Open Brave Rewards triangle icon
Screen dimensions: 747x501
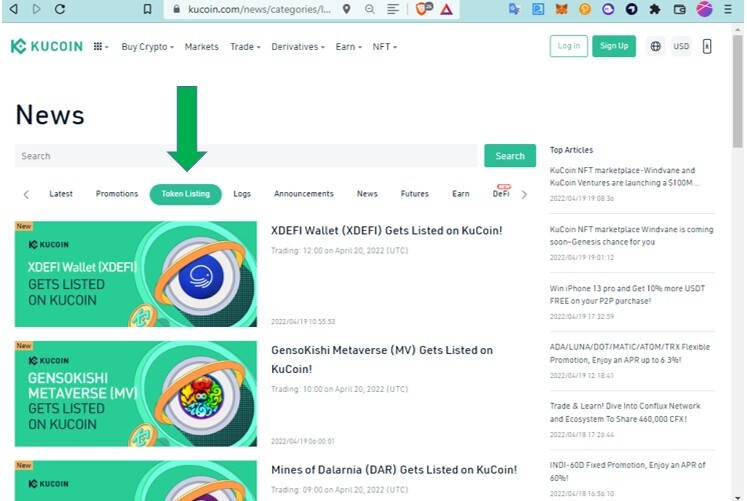pyautogui.click(x=446, y=9)
